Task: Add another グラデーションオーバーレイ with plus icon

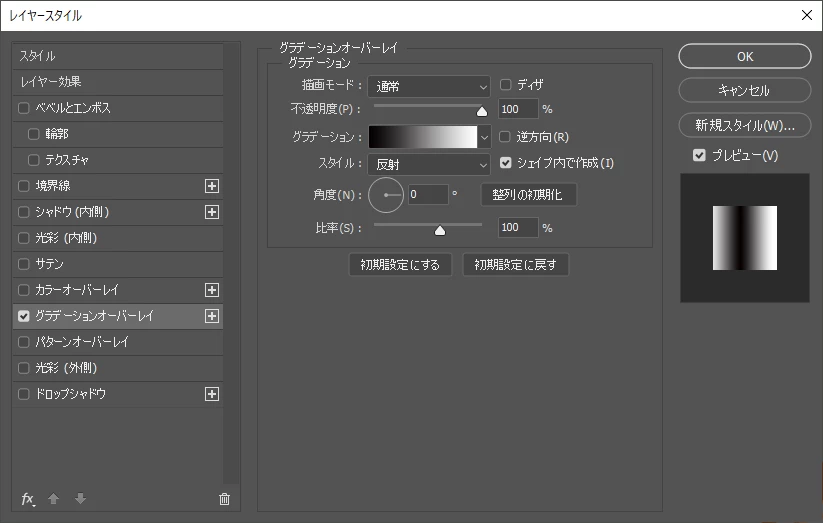Action: coord(212,316)
